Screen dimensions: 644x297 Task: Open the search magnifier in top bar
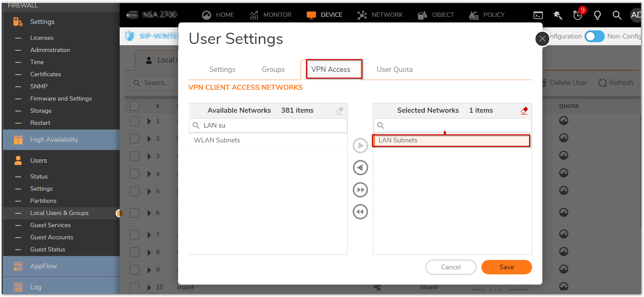(x=617, y=15)
